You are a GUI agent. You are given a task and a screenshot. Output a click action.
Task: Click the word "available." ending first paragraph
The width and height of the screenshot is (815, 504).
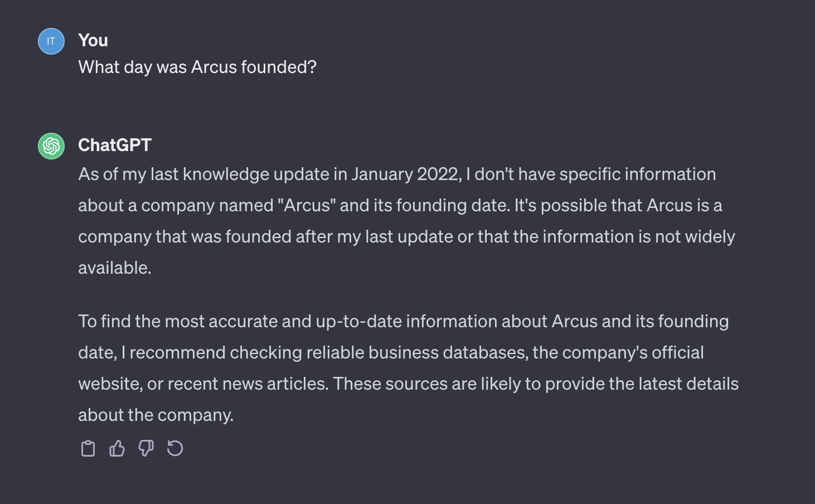[x=115, y=268]
